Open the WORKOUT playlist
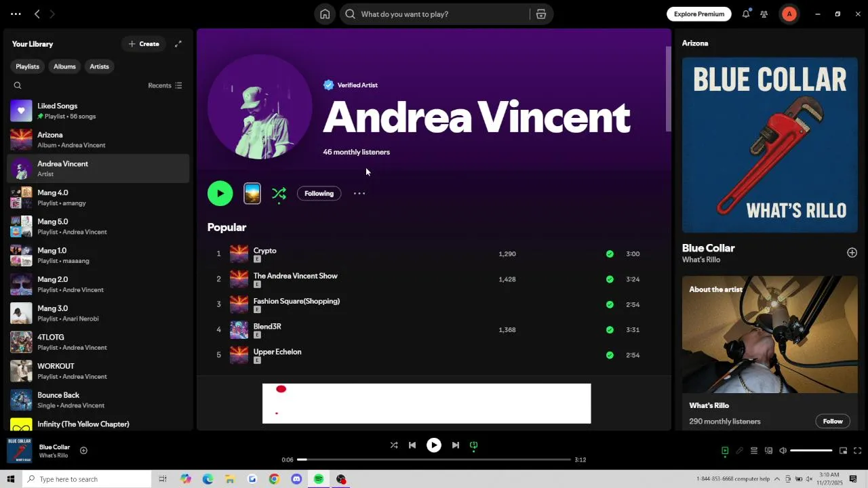Viewport: 868px width, 488px height. point(98,371)
